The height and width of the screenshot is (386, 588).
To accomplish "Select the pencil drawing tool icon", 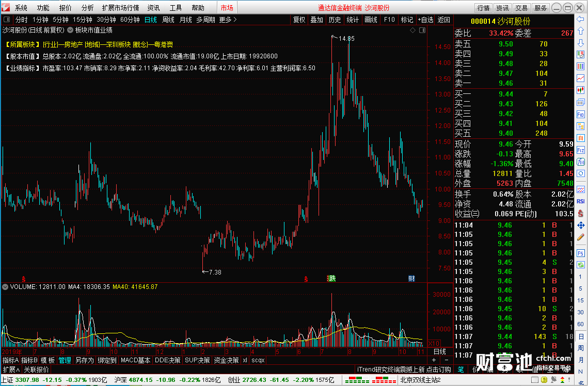I will pos(580,237).
